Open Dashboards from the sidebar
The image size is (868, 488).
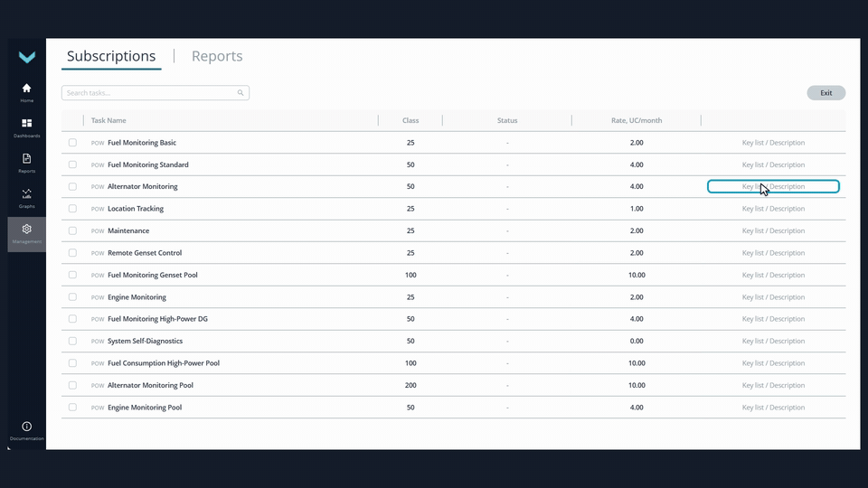tap(26, 127)
